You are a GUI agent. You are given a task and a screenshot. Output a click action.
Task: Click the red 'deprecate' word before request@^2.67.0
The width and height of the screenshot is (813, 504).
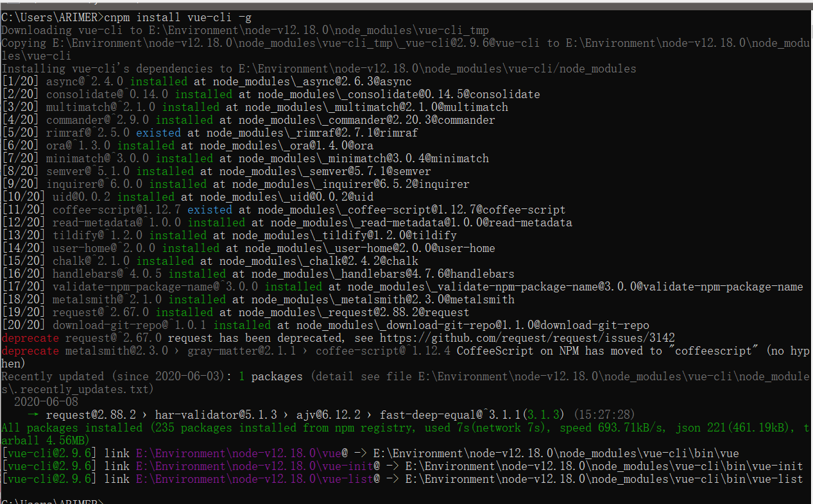pyautogui.click(x=30, y=338)
